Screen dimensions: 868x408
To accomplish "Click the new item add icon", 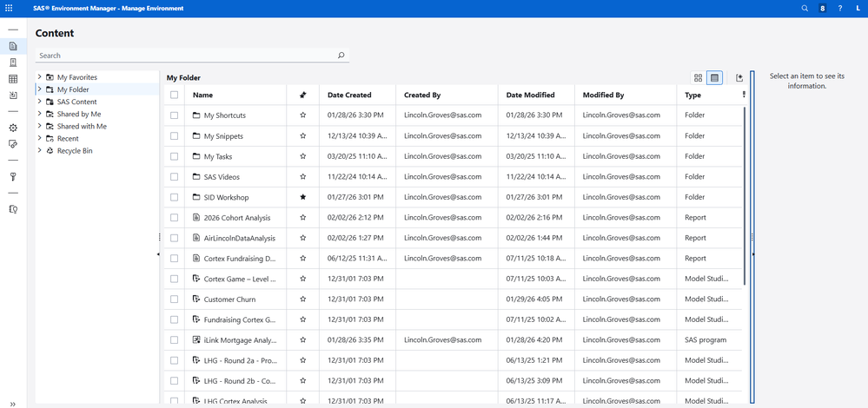I will 739,78.
